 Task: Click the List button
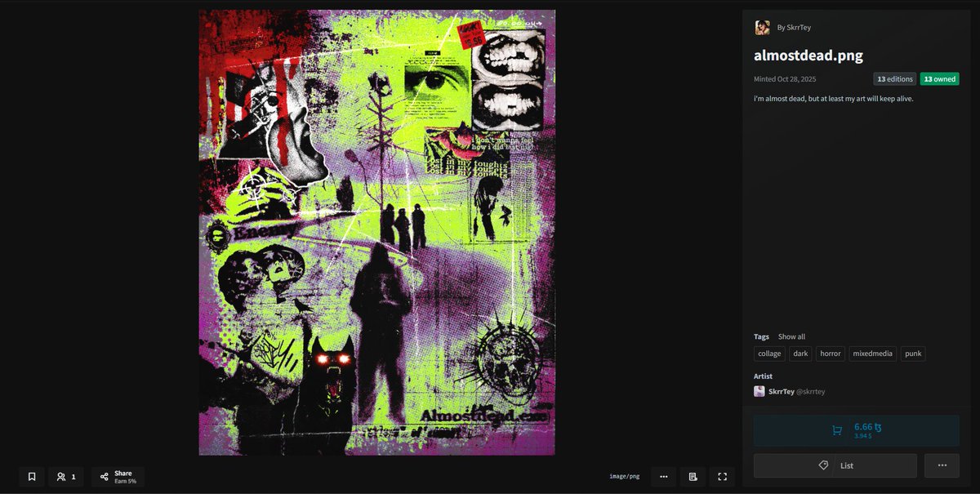coord(835,465)
